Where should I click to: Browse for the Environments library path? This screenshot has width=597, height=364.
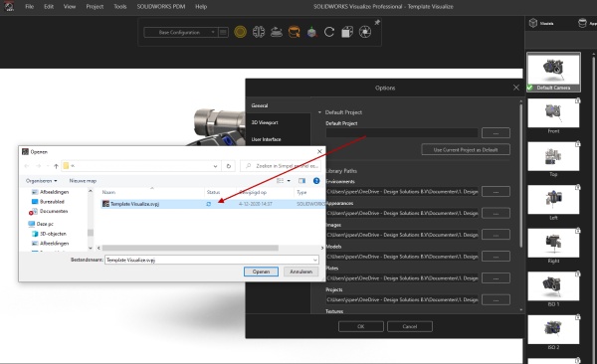(x=496, y=192)
